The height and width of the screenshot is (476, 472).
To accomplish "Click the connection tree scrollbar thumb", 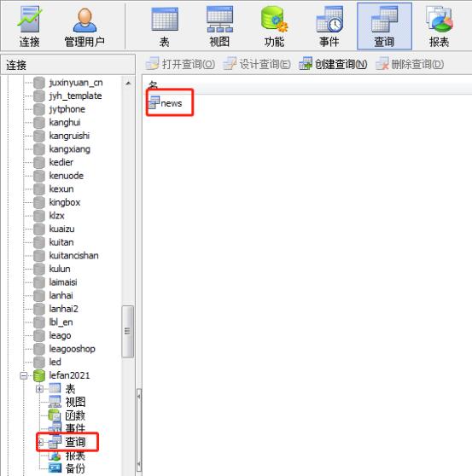I will point(127,332).
